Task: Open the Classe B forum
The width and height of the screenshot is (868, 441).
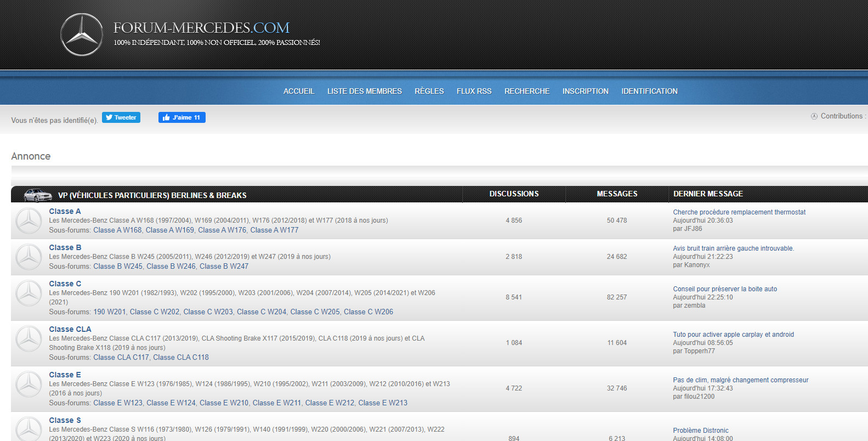Action: point(65,247)
